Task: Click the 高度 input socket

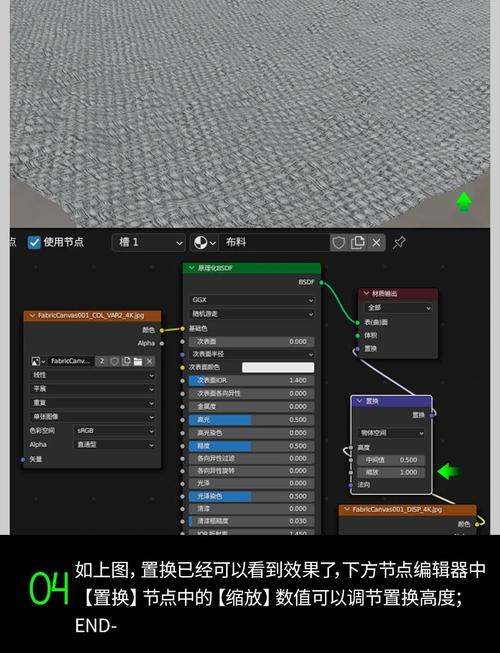Action: 351,448
